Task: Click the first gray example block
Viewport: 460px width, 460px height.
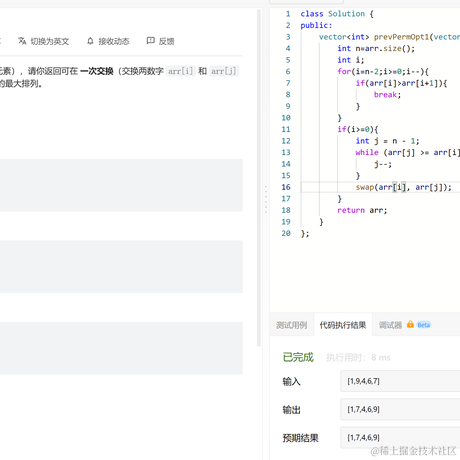Action: pos(121,185)
